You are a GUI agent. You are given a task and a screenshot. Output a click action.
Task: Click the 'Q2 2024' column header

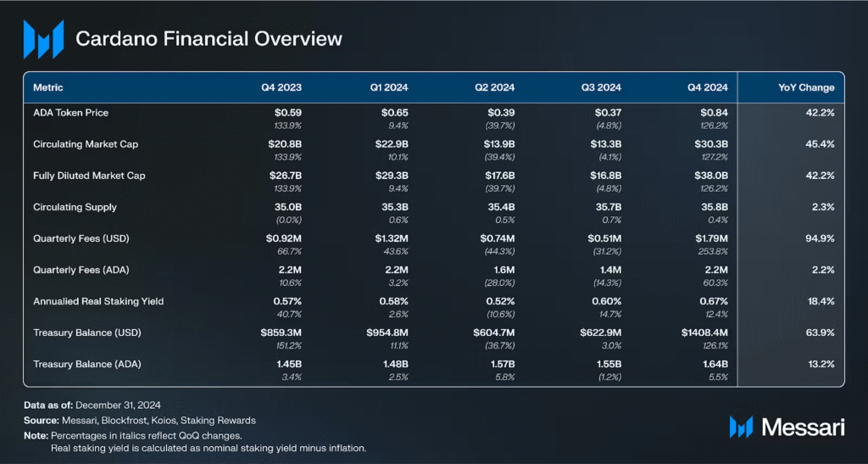click(x=496, y=87)
